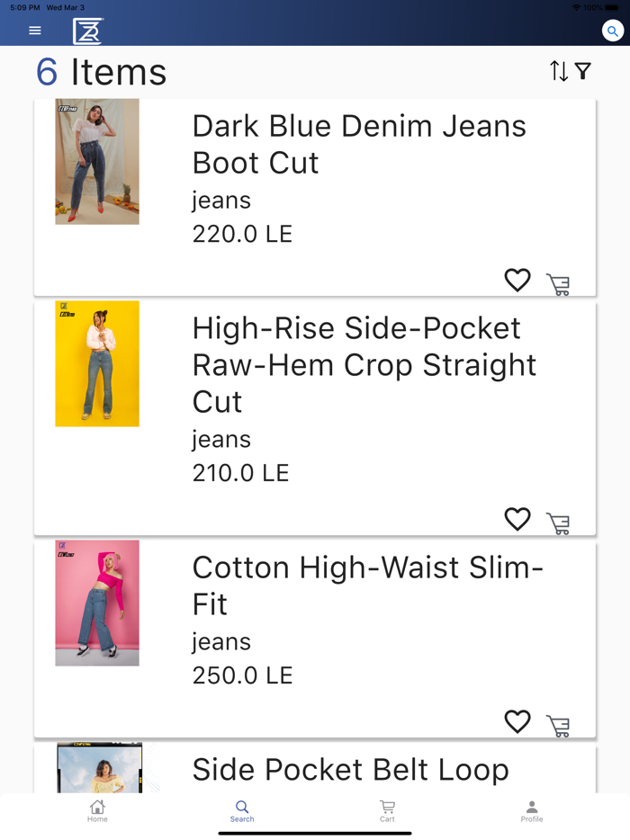Add High-Rise Side-Pocket jeans to cart
This screenshot has width=630, height=840.
pos(558,523)
